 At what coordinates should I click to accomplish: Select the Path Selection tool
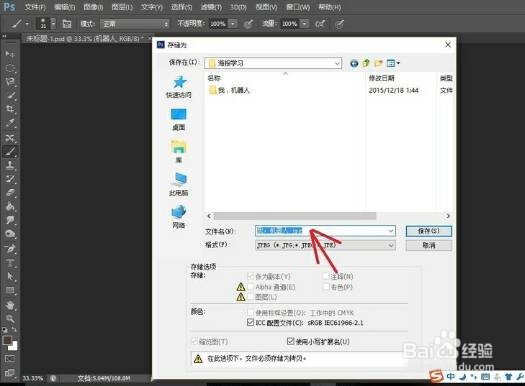pyautogui.click(x=10, y=277)
